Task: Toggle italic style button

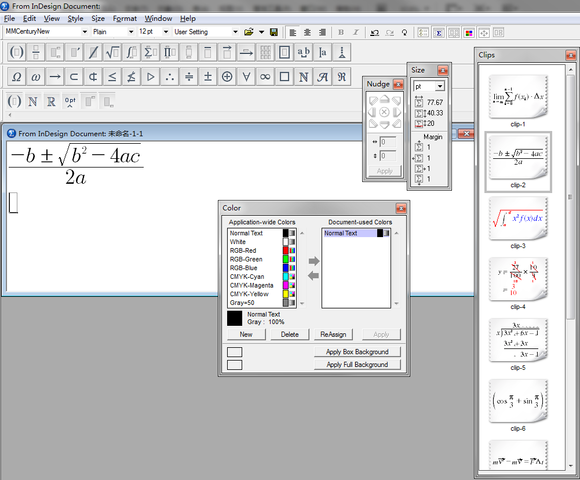Action: [356, 33]
